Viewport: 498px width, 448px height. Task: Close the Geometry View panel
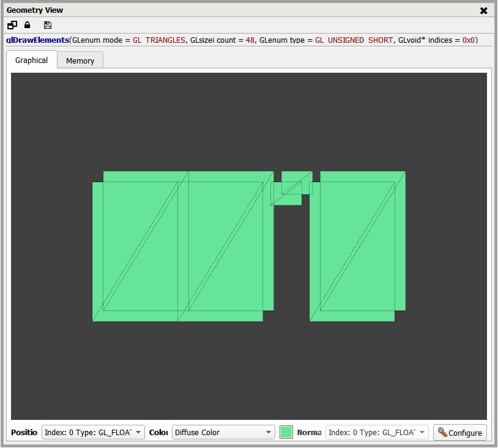(x=483, y=10)
